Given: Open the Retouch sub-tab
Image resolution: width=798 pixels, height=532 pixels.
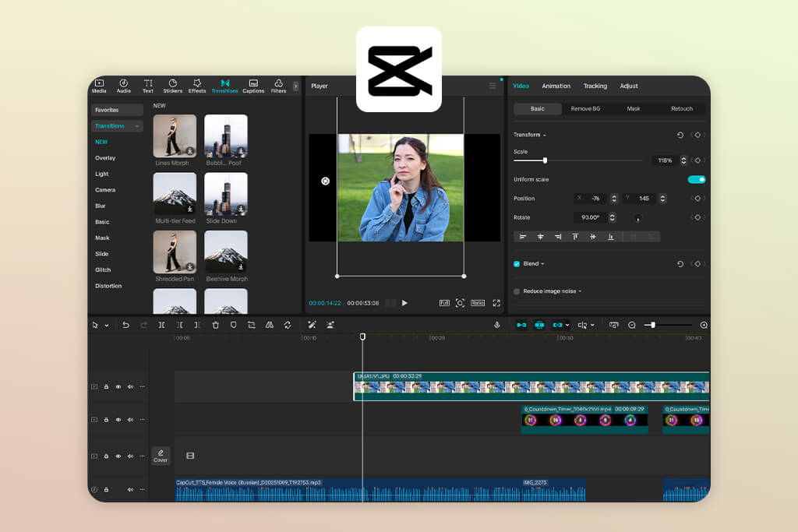Looking at the screenshot, I should tap(681, 109).
